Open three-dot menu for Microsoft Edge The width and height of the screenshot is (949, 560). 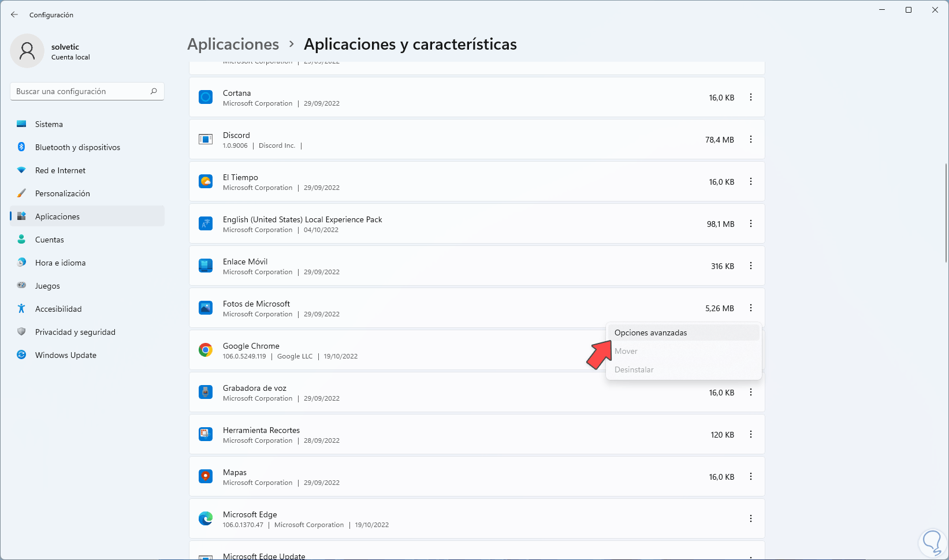click(751, 518)
